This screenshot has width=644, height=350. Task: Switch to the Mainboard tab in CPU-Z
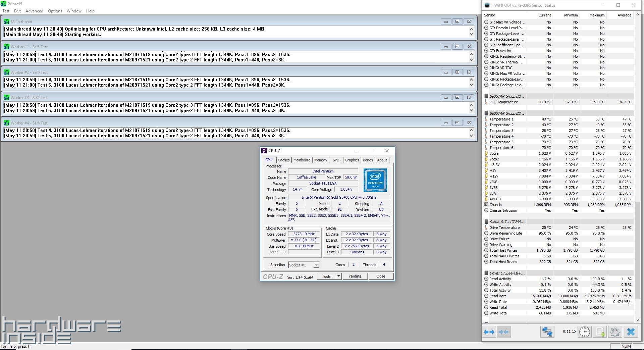(302, 160)
